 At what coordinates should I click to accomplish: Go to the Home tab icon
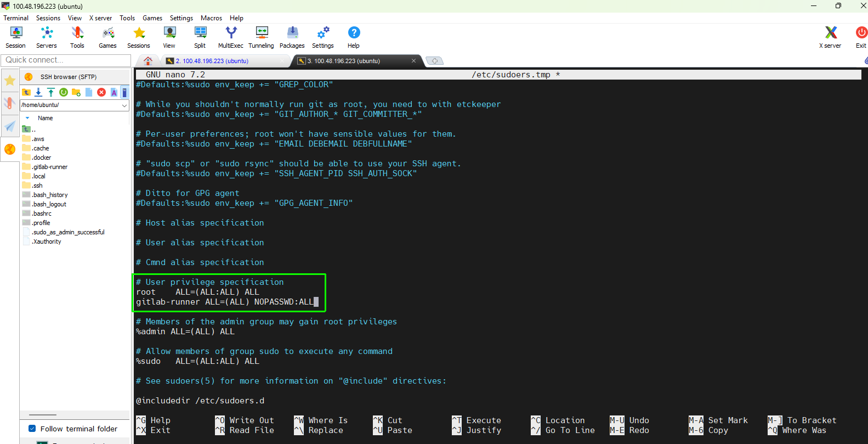point(147,61)
